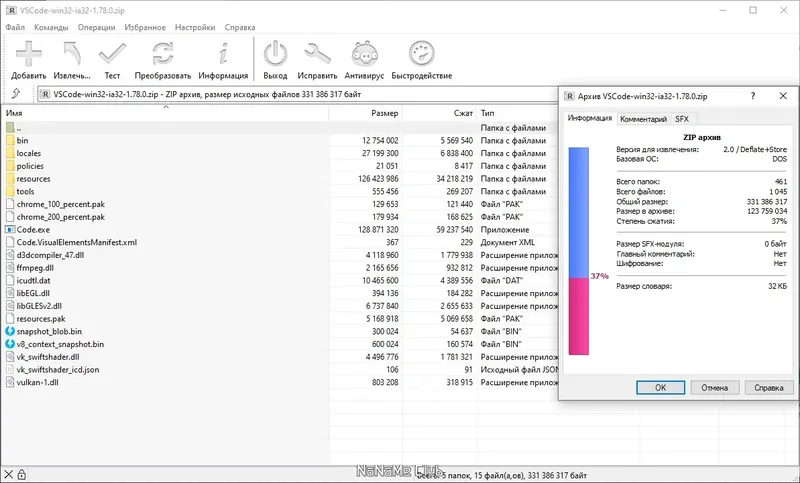This screenshot has width=800, height=483.
Task: Select the bin folder icon
Action: pos(10,140)
